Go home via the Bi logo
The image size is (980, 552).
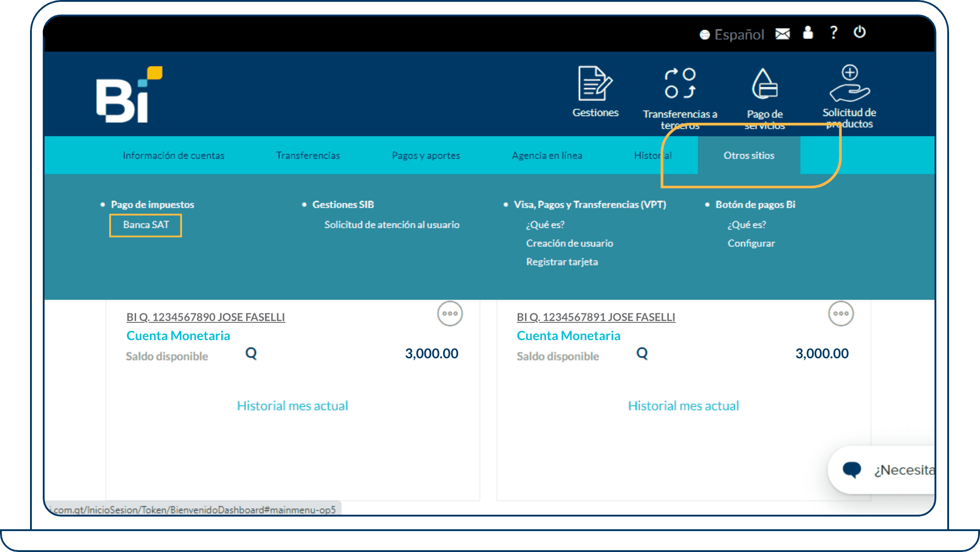pos(129,95)
